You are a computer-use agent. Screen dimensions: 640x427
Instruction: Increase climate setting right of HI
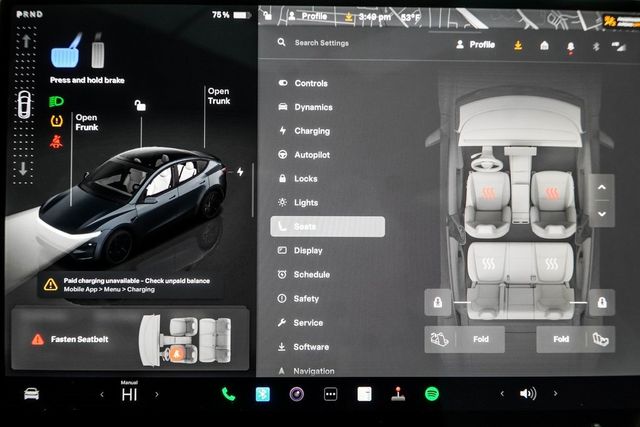(x=157, y=394)
